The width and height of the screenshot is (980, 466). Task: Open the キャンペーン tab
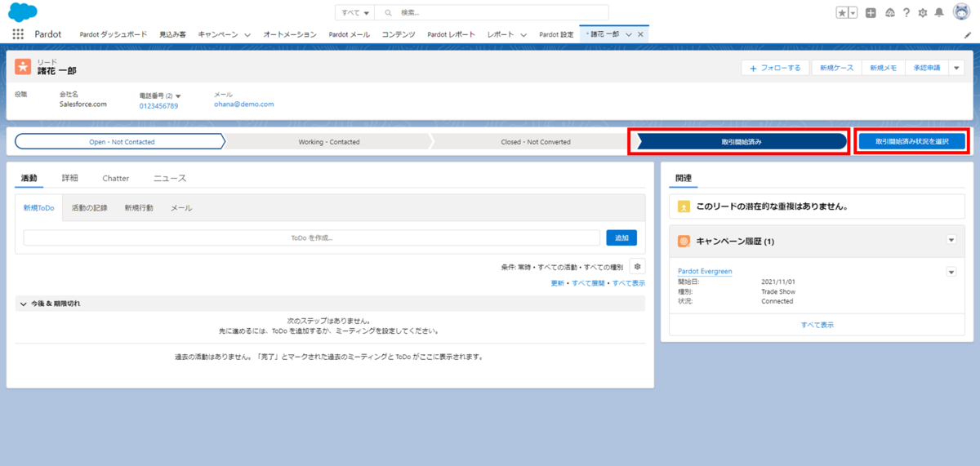pyautogui.click(x=218, y=34)
